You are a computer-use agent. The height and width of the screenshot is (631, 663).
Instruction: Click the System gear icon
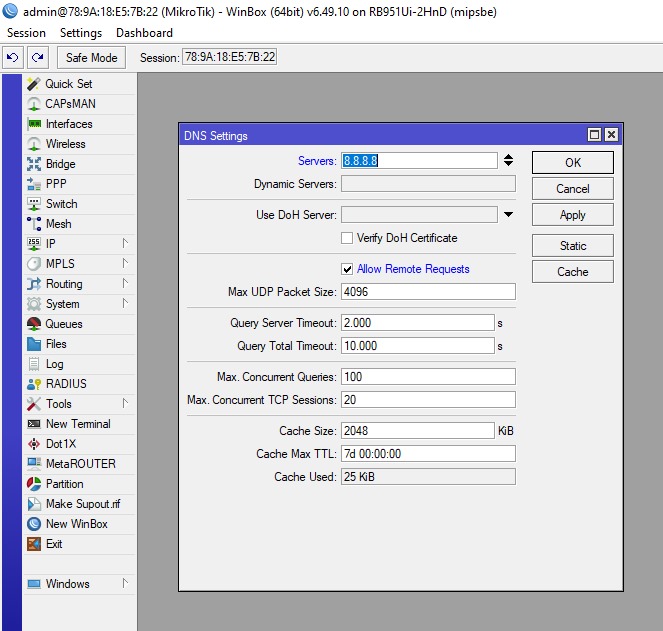34,304
